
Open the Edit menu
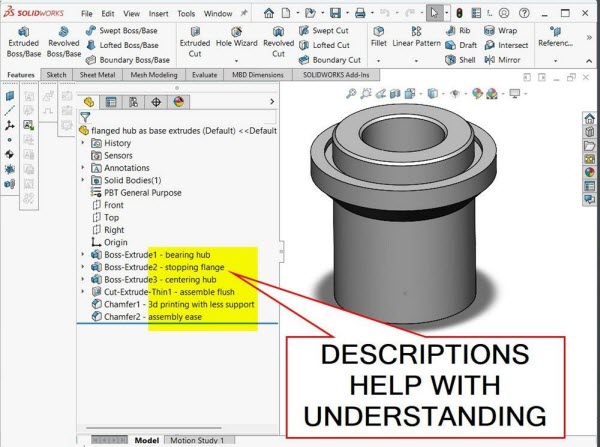108,14
